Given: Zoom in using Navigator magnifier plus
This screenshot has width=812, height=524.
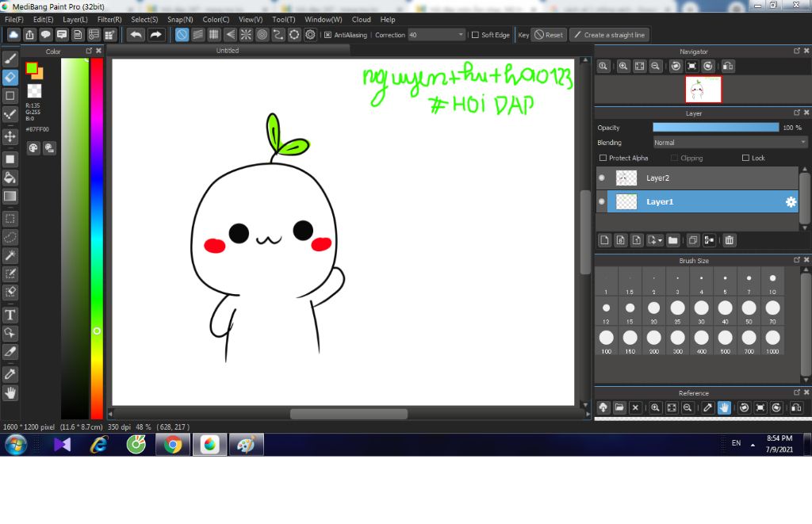Looking at the screenshot, I should [x=623, y=67].
